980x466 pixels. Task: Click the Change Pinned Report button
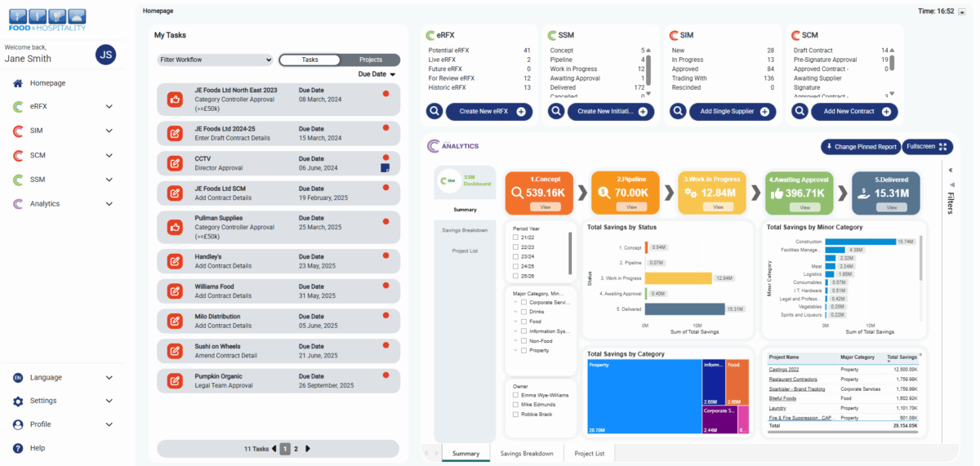pos(860,147)
